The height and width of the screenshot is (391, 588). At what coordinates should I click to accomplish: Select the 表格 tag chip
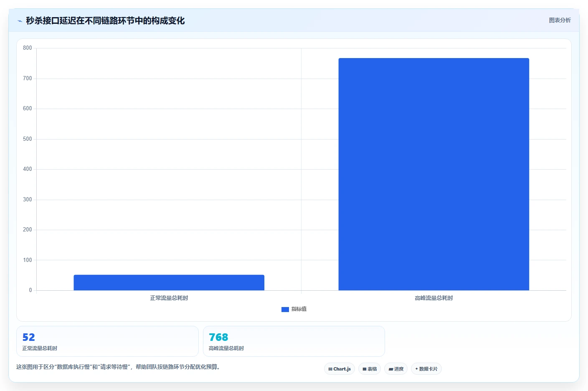point(370,369)
